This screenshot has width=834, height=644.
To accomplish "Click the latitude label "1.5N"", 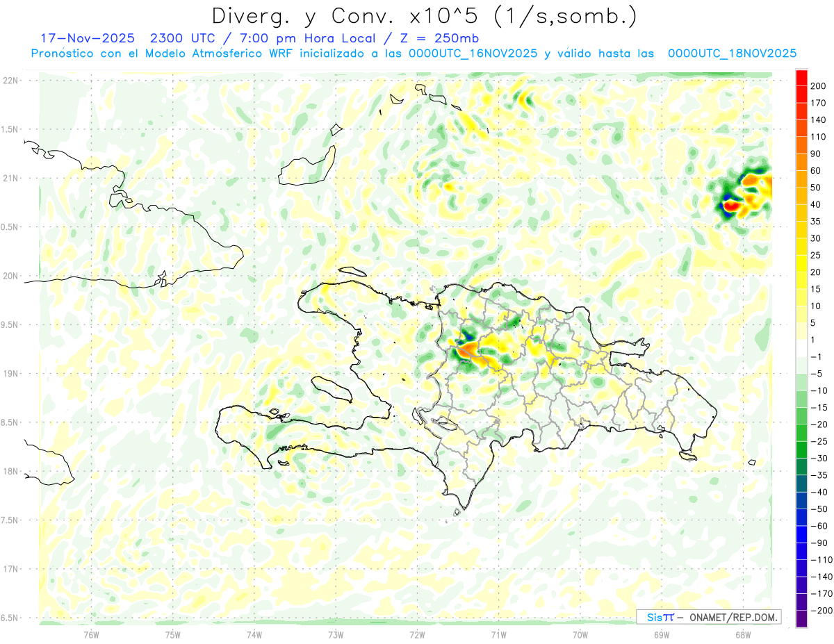I will tap(10, 129).
